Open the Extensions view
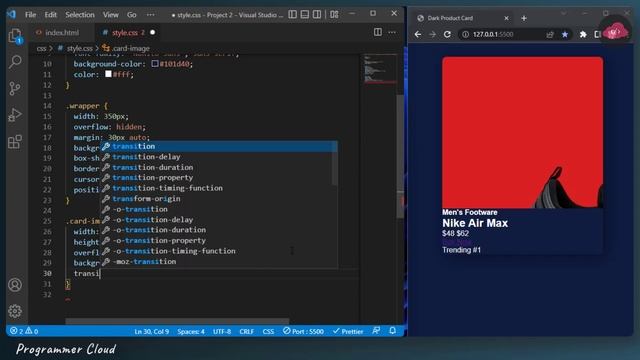Screen dimensions: 640x360 15,142
